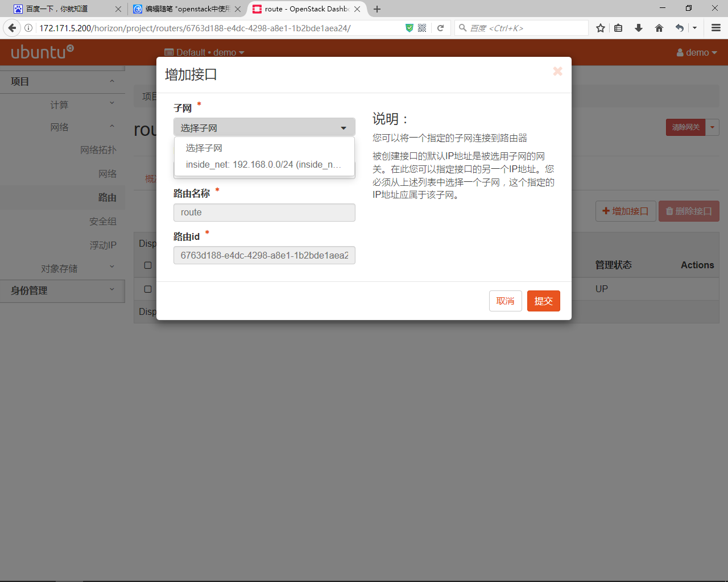
Task: Toggle the interface row checkbox
Action: [148, 289]
